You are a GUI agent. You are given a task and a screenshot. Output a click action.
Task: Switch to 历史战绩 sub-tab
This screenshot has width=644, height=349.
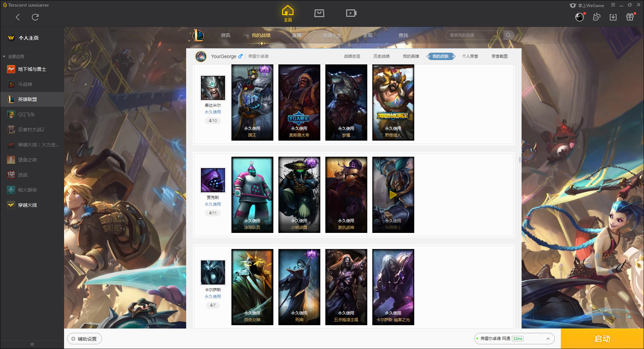coord(381,56)
